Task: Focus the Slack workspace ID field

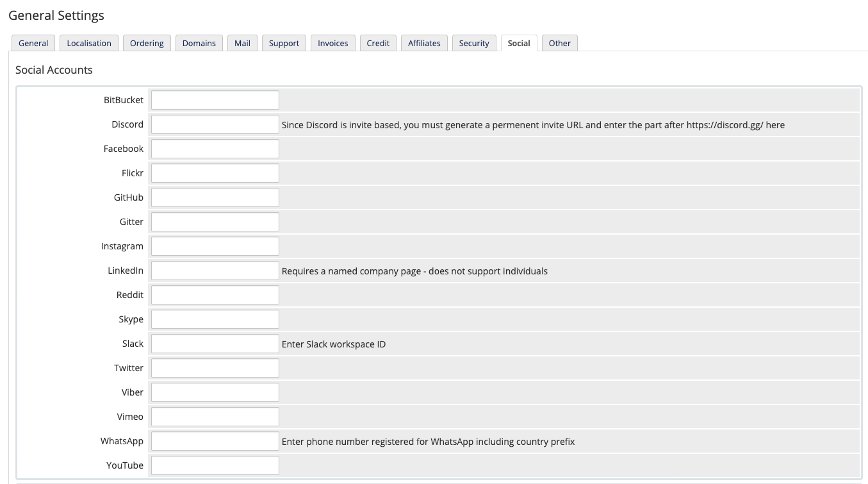Action: (215, 344)
